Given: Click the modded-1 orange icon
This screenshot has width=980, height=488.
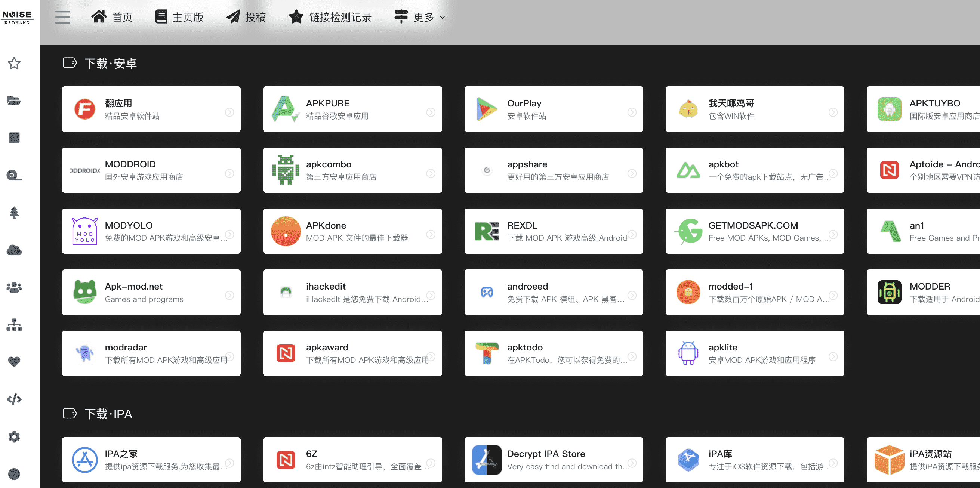Looking at the screenshot, I should coord(688,292).
